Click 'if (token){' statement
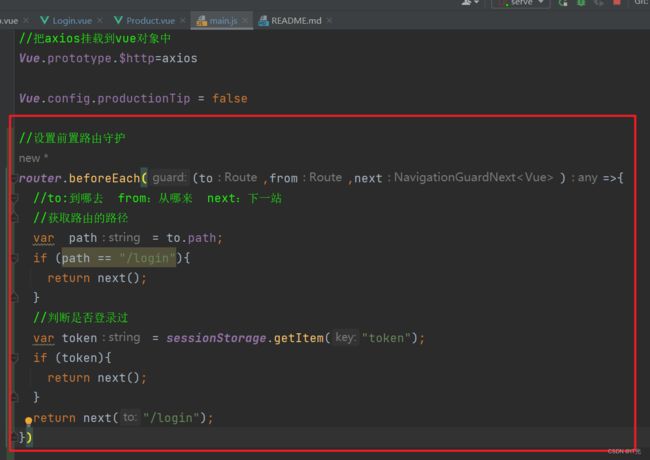 pos(72,358)
